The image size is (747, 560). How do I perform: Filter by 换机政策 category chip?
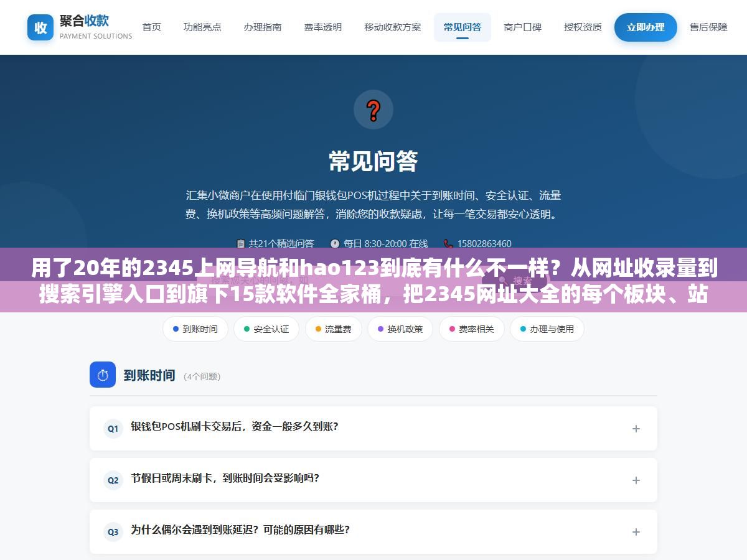(x=400, y=329)
